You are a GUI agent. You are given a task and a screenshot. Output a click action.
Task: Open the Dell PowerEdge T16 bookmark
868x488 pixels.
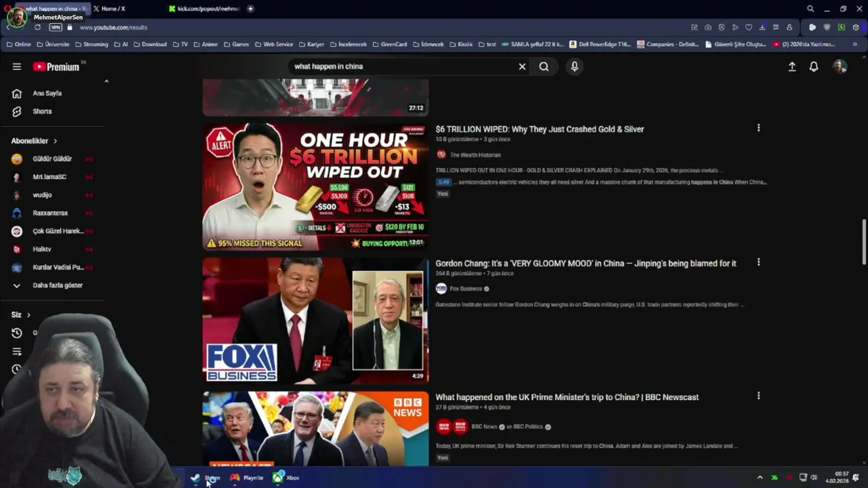pyautogui.click(x=600, y=44)
